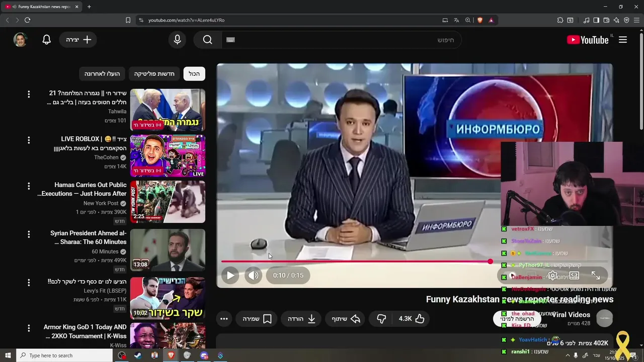Viewport: 644px width, 362px height.
Task: Dislike the video with the thumbs-down
Action: click(381, 319)
